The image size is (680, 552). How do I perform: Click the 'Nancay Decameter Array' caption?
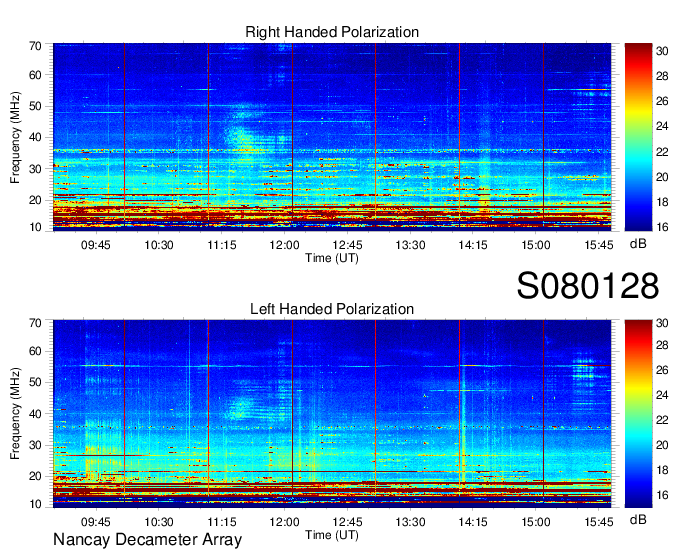pyautogui.click(x=147, y=540)
